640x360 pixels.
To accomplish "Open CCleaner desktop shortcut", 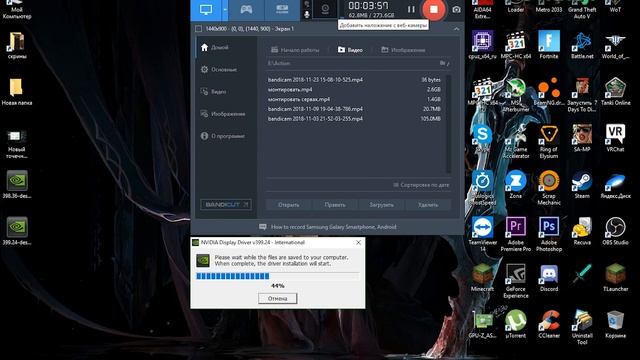I will pos(549,324).
